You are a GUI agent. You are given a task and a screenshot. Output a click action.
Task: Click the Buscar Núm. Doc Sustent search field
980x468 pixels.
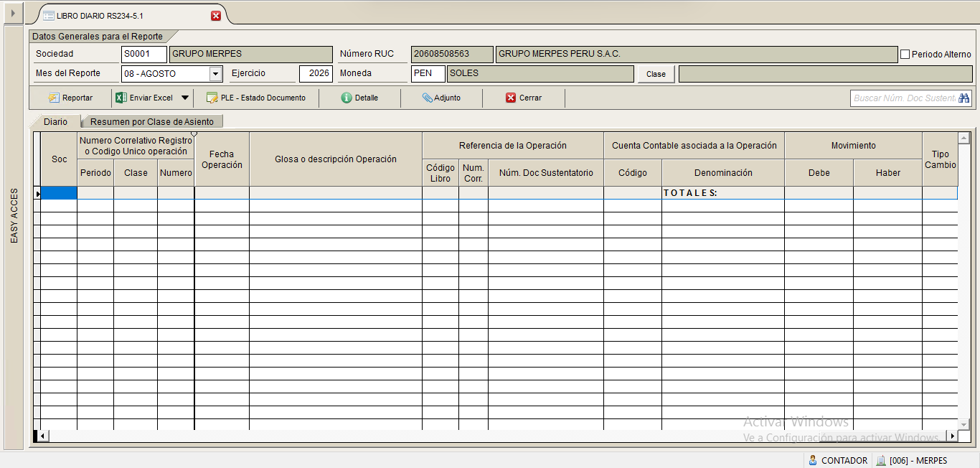tap(904, 98)
